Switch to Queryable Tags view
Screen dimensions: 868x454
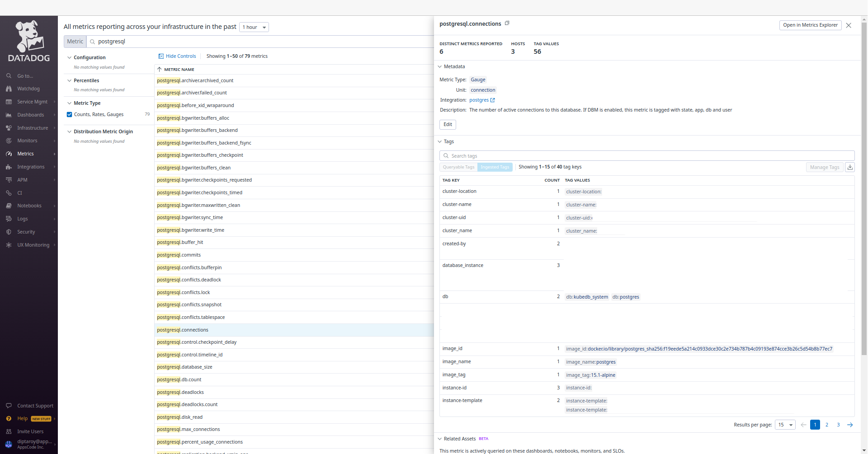coord(458,167)
